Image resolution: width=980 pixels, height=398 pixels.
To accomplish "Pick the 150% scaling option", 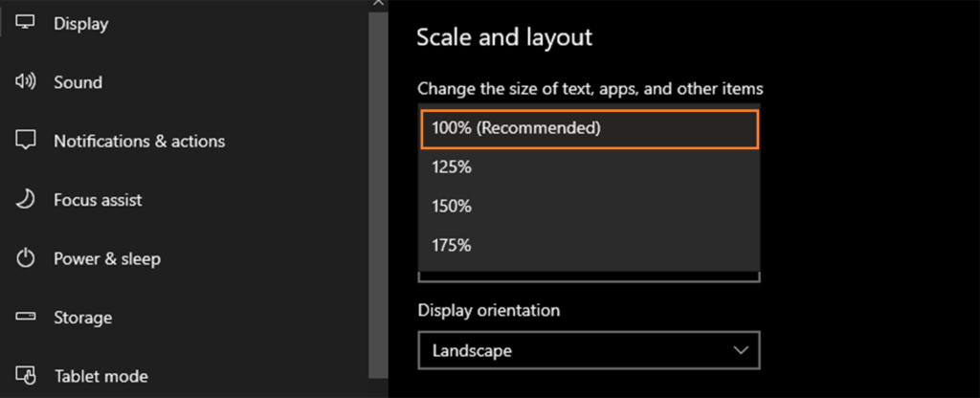I will [x=590, y=207].
